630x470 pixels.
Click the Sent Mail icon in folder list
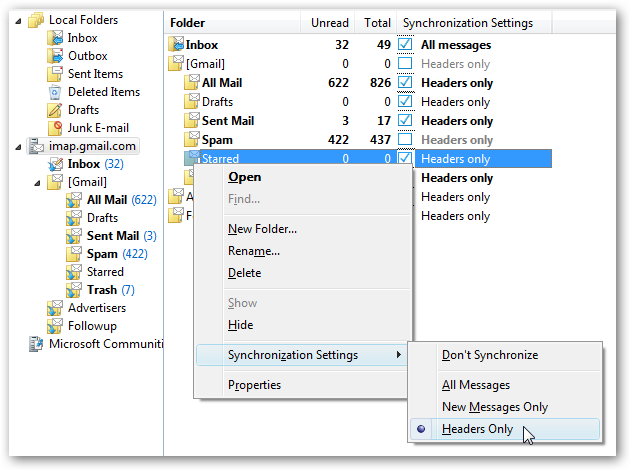pyautogui.click(x=192, y=121)
